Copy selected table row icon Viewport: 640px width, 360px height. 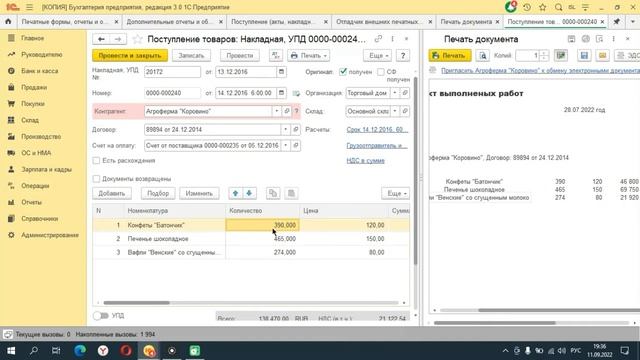click(273, 193)
